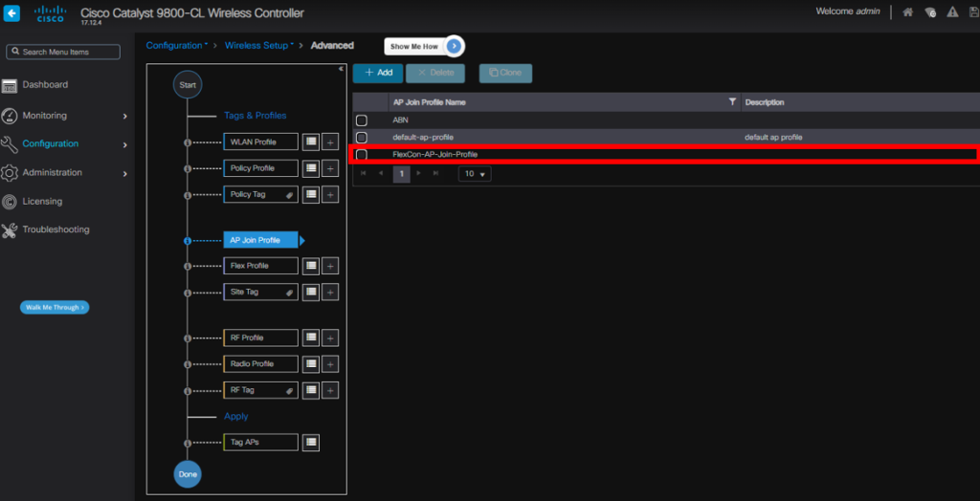Viewport: 980px width, 501px height.
Task: Open list view for Policy Tag
Action: click(x=311, y=194)
